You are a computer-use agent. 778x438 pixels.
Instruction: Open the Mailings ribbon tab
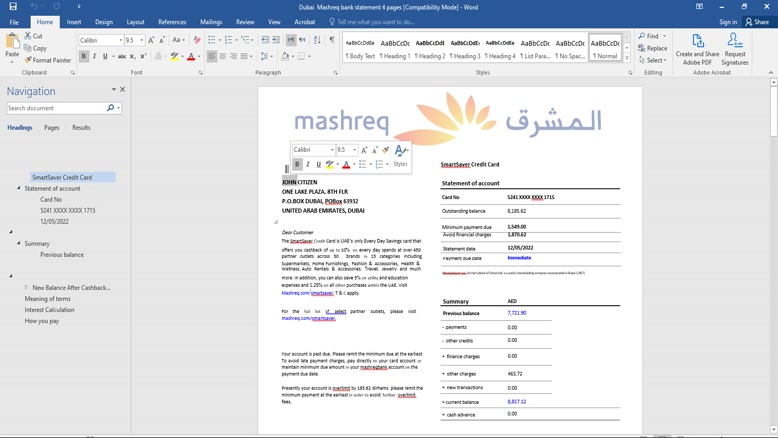tap(211, 21)
